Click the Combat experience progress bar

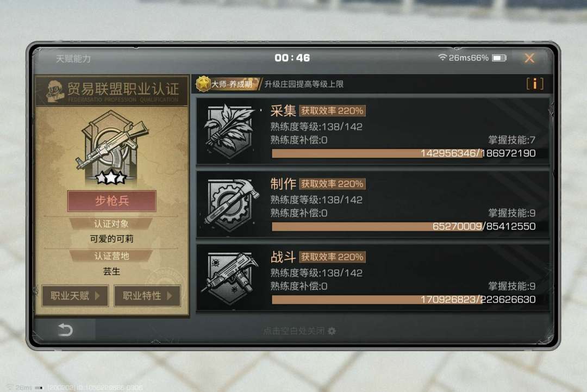[403, 300]
